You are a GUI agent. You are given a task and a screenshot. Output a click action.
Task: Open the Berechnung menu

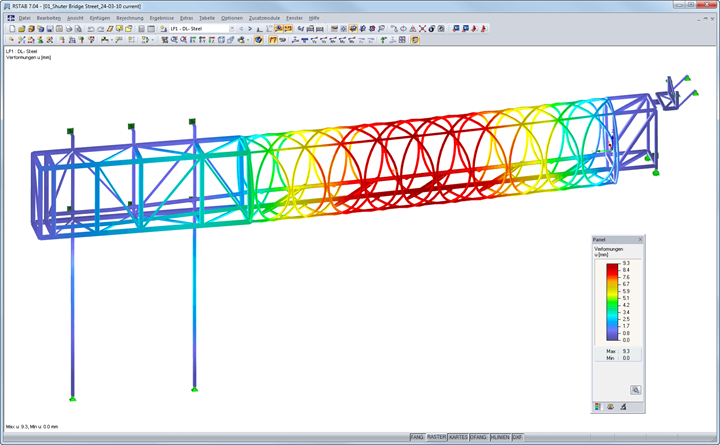[x=129, y=18]
